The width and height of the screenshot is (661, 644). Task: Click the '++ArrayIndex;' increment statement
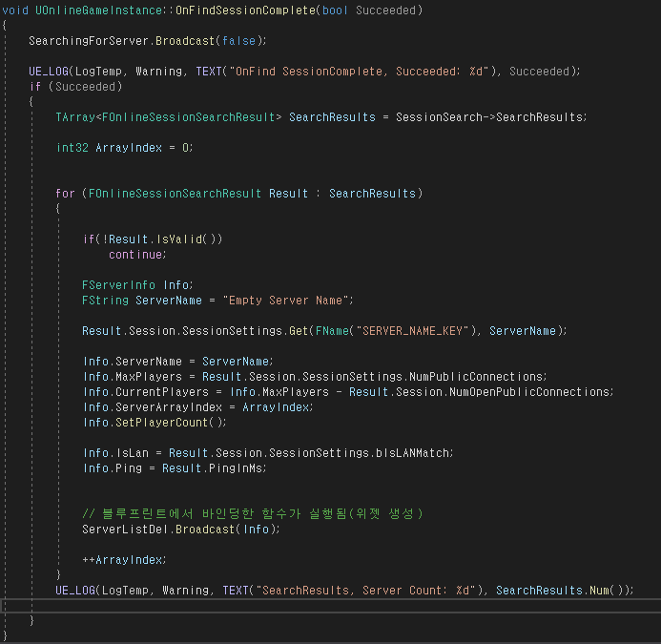[124, 560]
